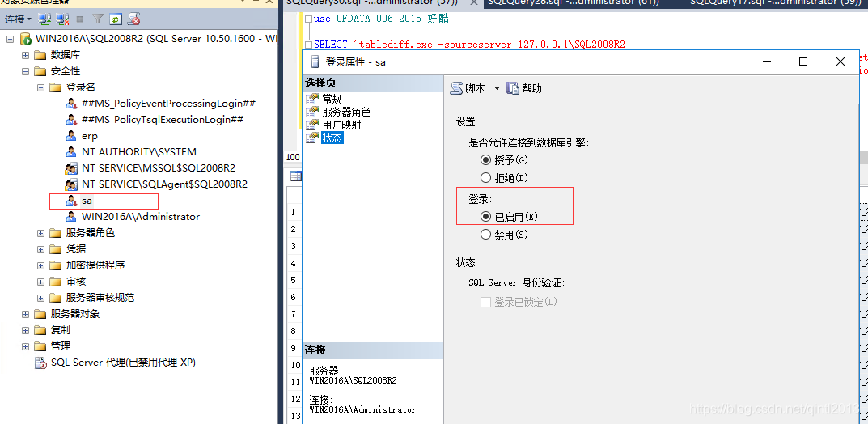Select the 'erp' login name
This screenshot has height=424, width=868.
point(90,136)
